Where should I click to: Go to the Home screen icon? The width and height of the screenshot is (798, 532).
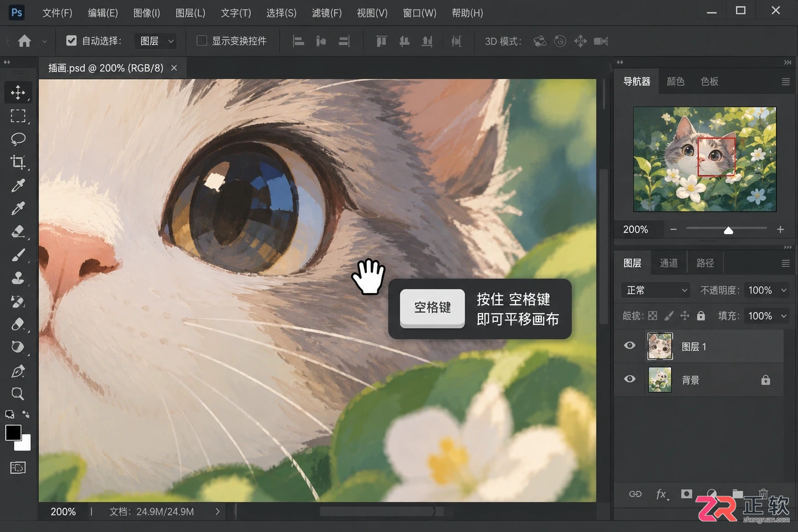(24, 41)
